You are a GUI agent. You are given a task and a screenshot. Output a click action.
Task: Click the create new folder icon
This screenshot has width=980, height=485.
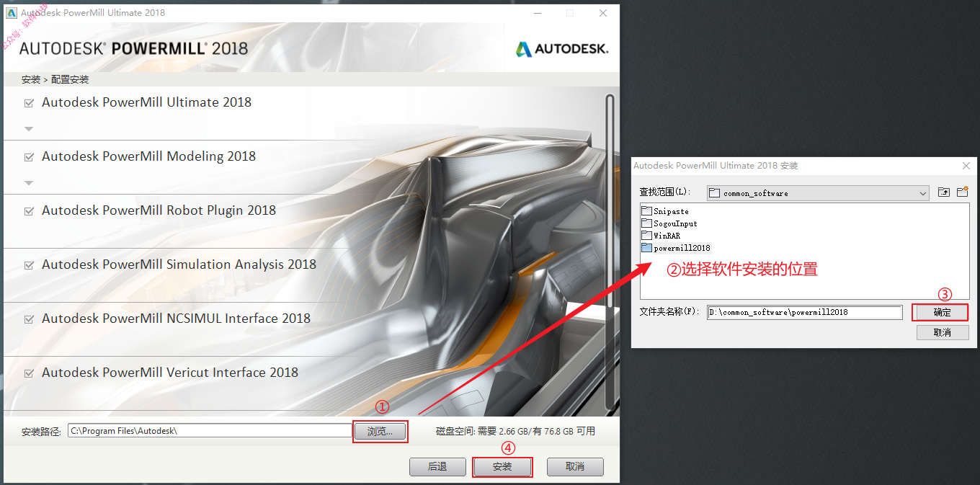(962, 192)
